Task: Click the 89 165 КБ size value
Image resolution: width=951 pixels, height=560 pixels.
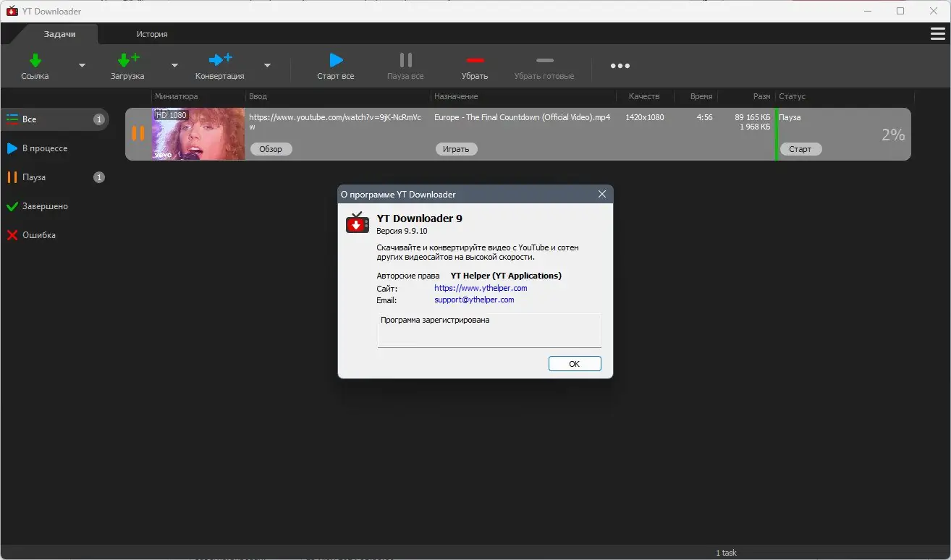Action: (753, 117)
